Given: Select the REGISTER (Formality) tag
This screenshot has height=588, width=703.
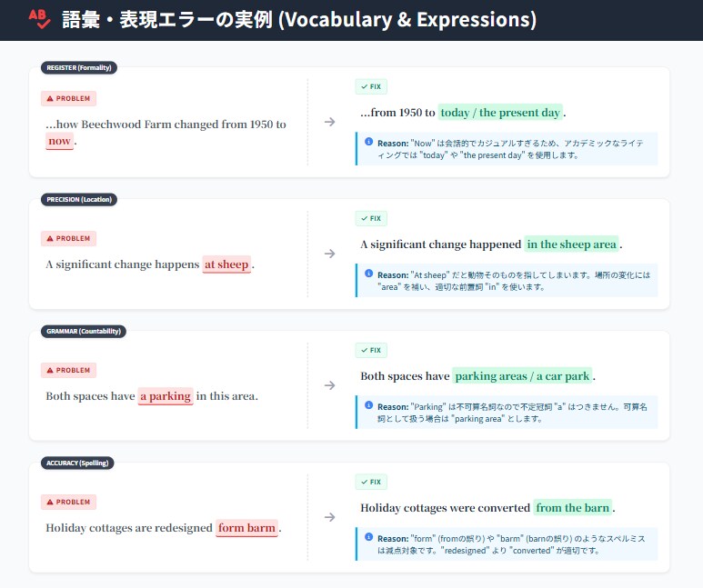Looking at the screenshot, I should pyautogui.click(x=79, y=67).
